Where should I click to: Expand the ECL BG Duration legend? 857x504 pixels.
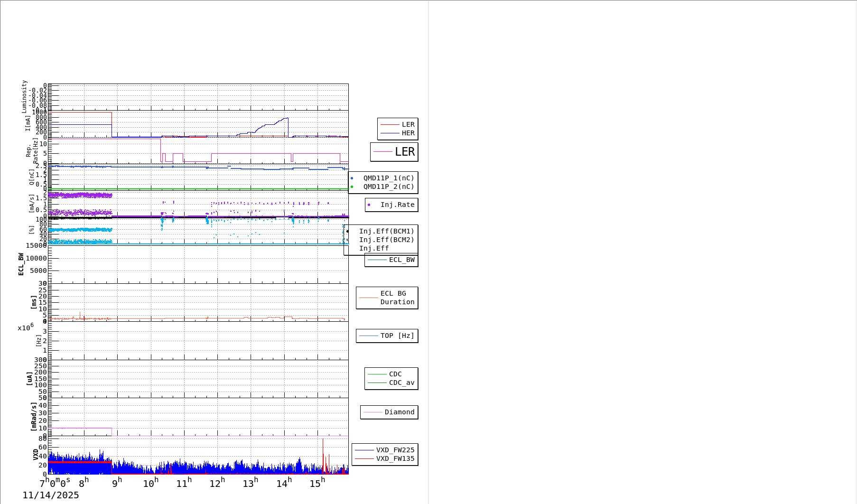click(387, 298)
